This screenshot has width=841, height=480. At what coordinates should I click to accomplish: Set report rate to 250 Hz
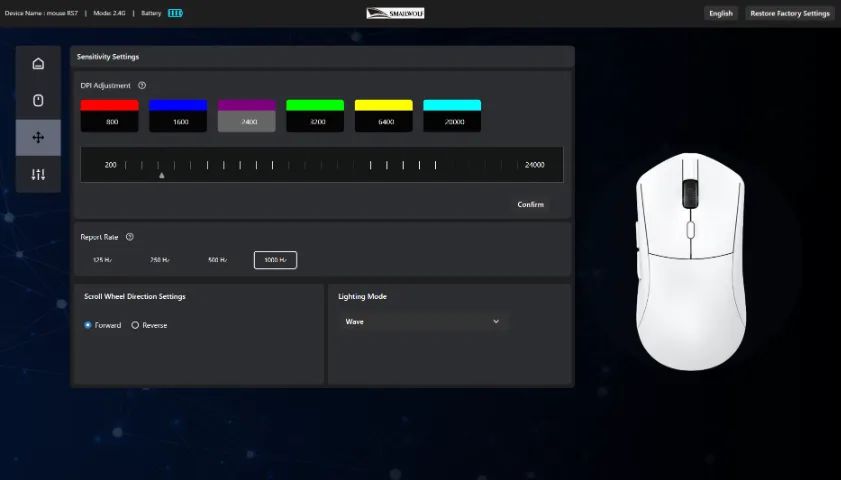tap(160, 260)
